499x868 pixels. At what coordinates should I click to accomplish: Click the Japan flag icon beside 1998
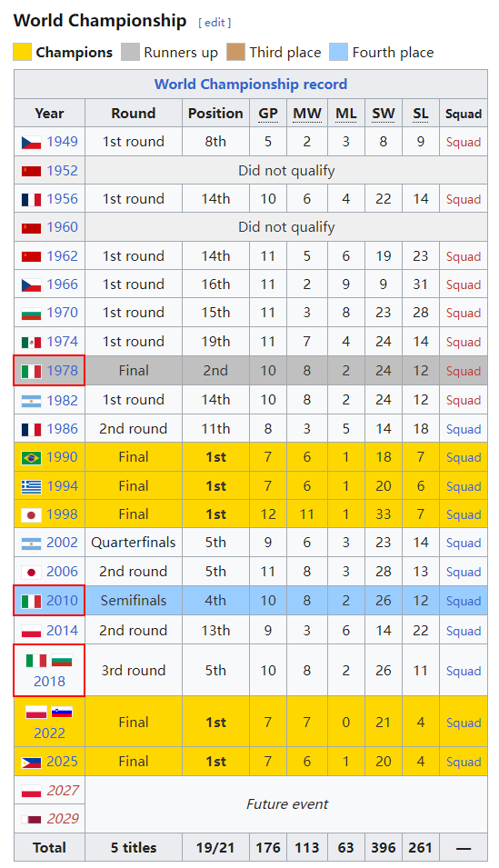tap(31, 514)
